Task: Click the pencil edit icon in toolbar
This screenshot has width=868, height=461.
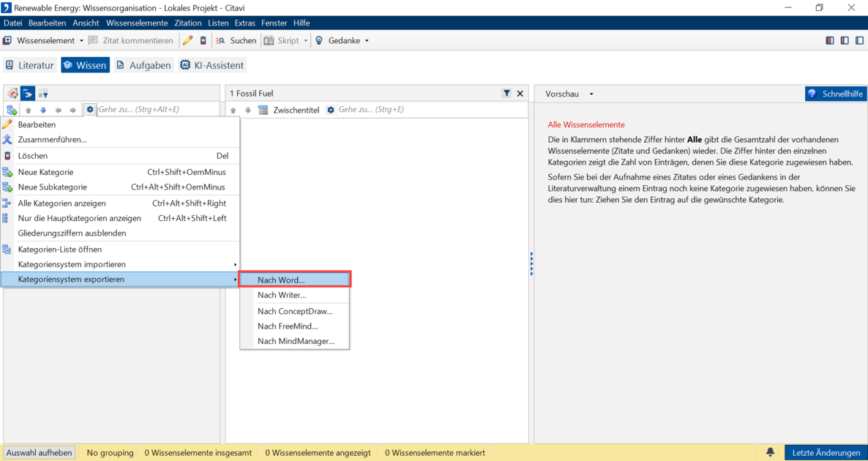Action: (188, 41)
